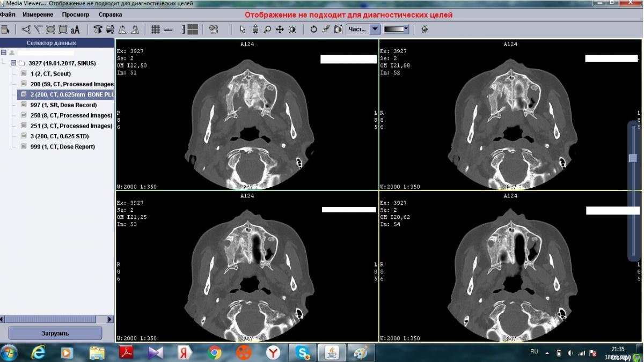Open the Просмотр menu

pyautogui.click(x=75, y=14)
